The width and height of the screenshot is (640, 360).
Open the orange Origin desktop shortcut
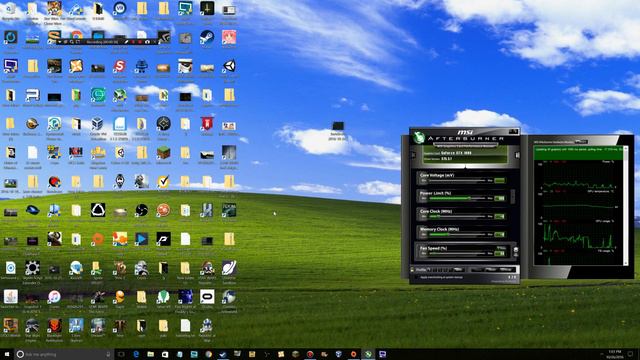pos(98,239)
